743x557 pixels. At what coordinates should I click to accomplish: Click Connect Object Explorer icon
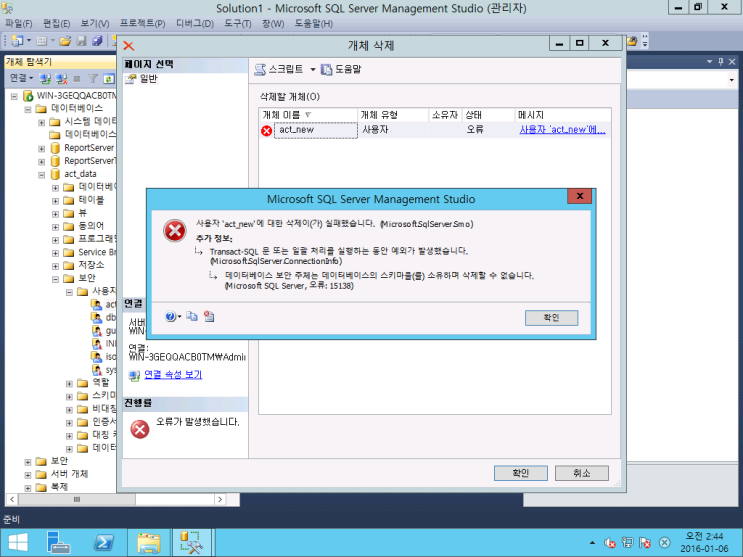45,78
